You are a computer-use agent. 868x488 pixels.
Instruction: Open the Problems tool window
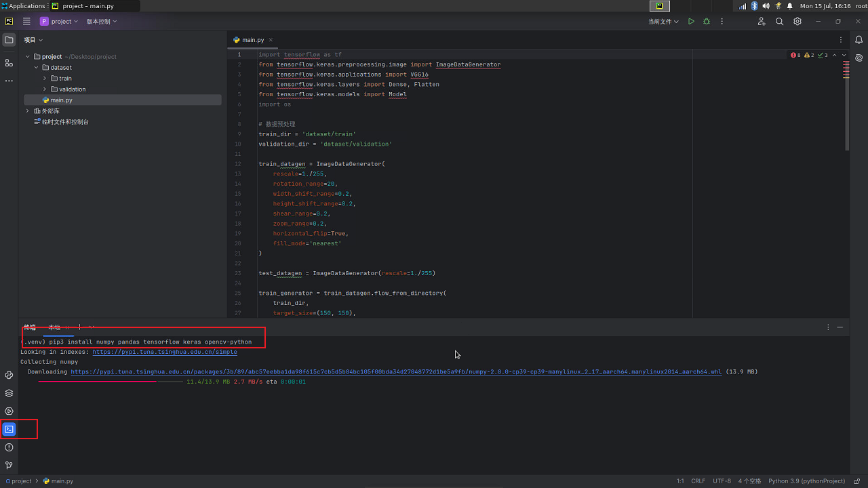coord(9,447)
